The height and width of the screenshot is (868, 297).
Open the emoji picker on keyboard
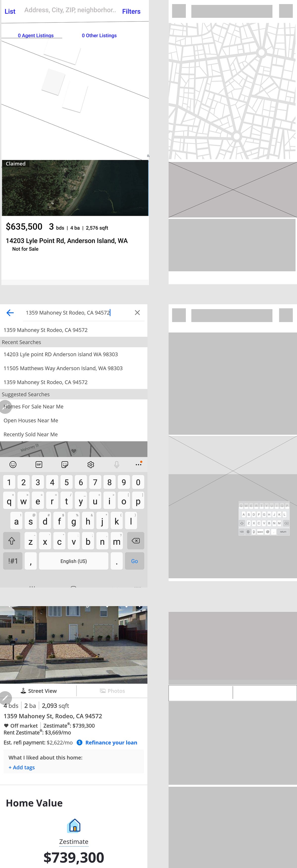click(x=13, y=465)
